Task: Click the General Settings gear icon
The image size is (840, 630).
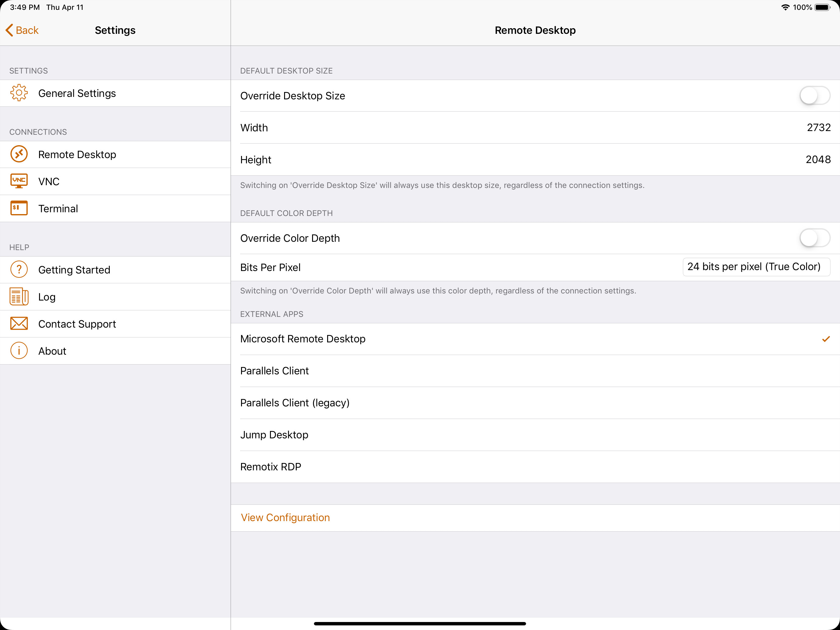Action: (19, 93)
